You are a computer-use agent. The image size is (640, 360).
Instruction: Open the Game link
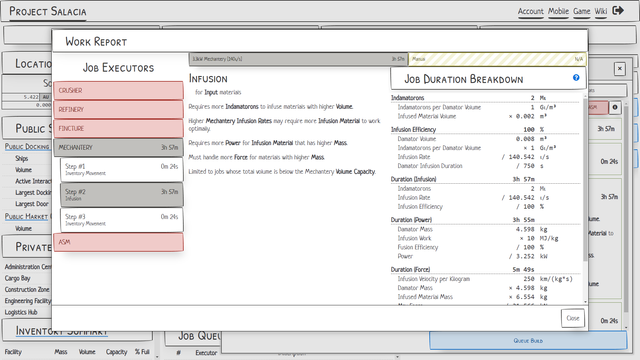pyautogui.click(x=582, y=11)
